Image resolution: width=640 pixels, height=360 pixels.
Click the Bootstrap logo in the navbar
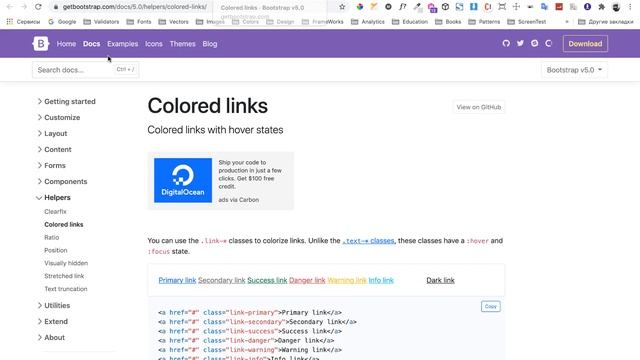coord(40,43)
